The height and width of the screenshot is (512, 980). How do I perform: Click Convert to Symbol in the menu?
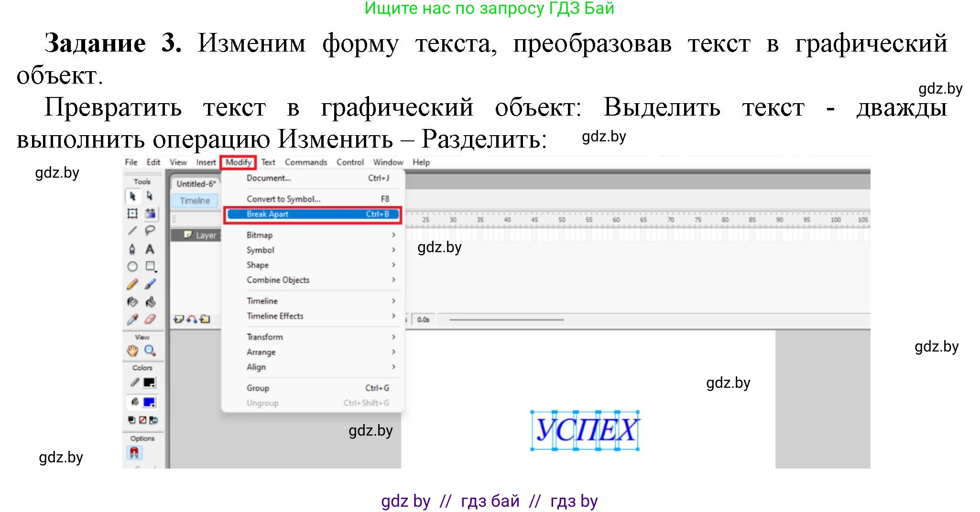(284, 199)
